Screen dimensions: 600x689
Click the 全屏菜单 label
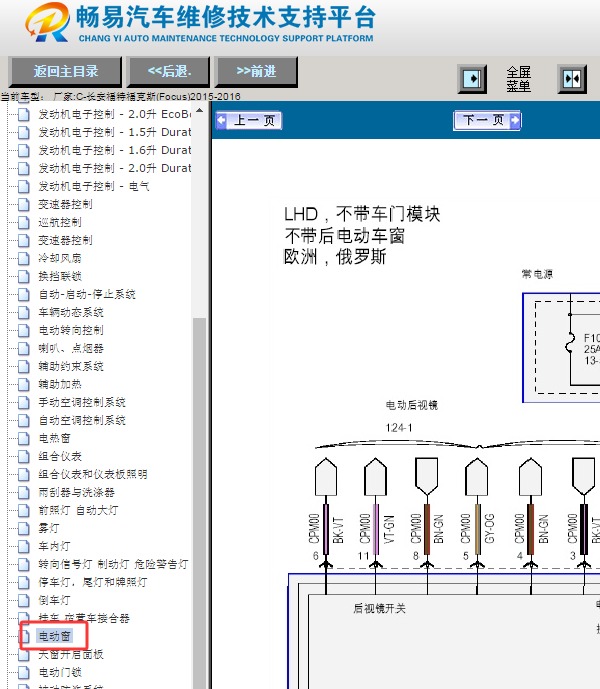click(519, 79)
